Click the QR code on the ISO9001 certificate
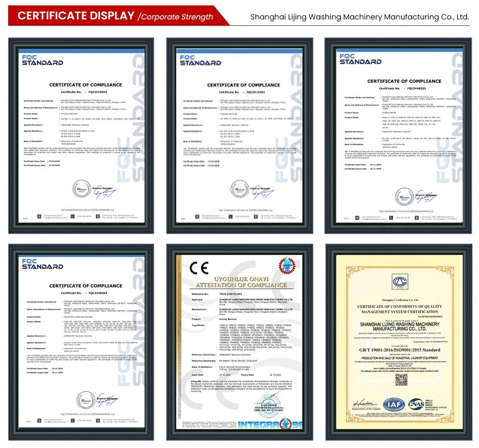 tap(401, 380)
